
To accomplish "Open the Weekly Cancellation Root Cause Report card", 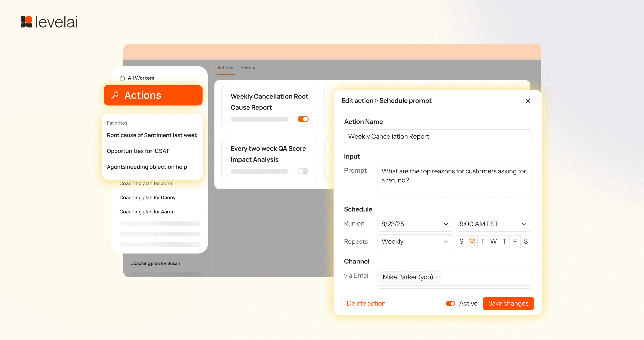I will pos(269,107).
